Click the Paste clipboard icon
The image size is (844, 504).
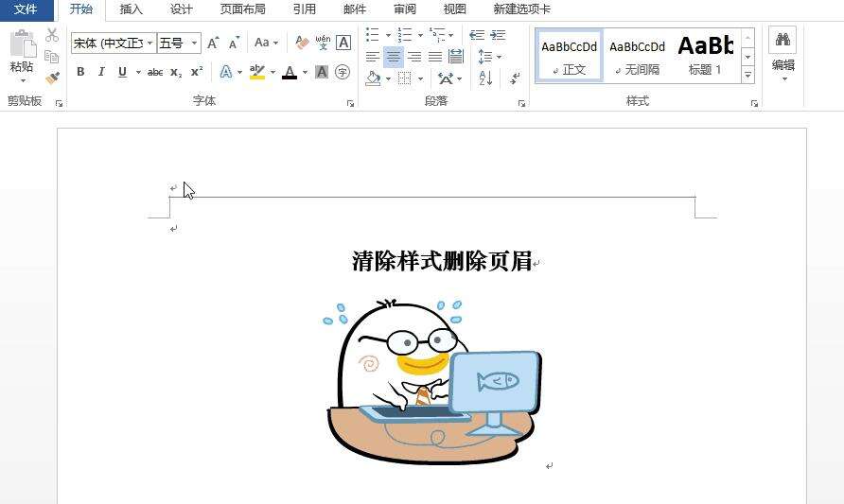[x=22, y=44]
